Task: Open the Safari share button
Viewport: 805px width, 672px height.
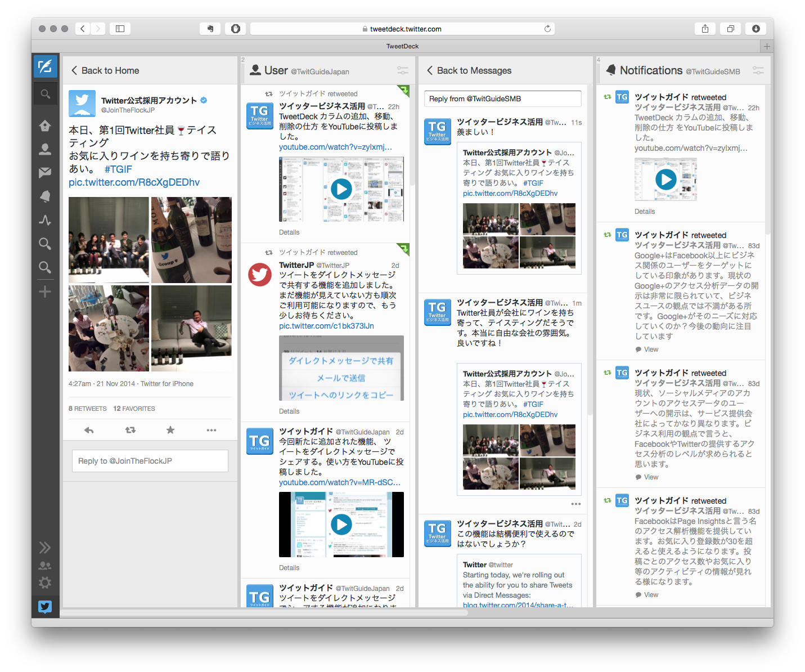Action: point(705,29)
